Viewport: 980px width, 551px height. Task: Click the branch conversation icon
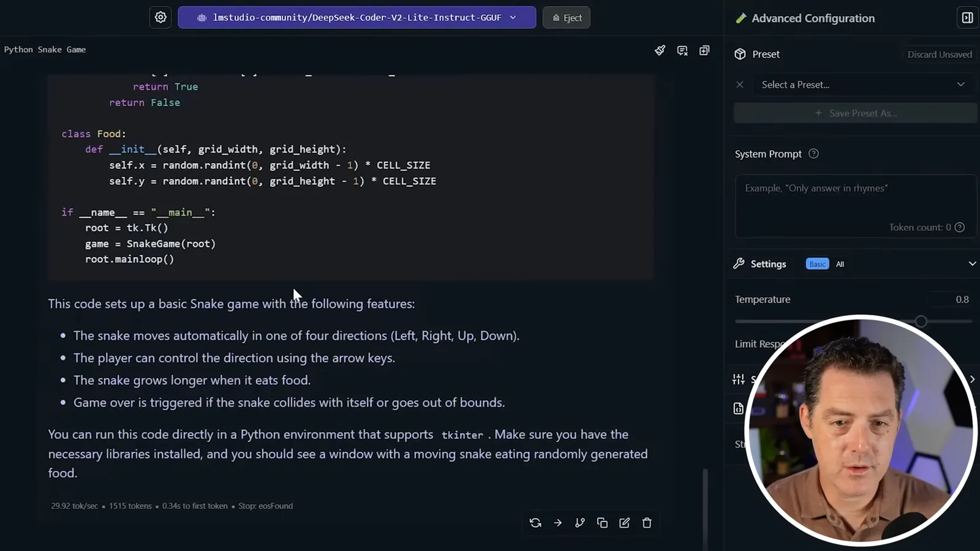click(580, 523)
